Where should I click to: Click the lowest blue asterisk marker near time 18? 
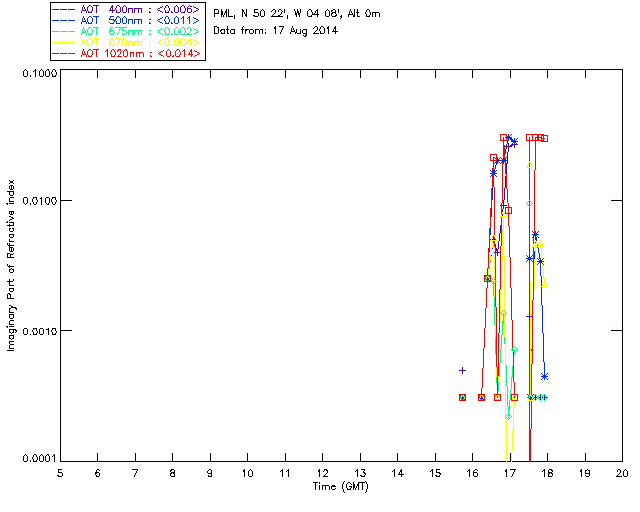point(544,376)
